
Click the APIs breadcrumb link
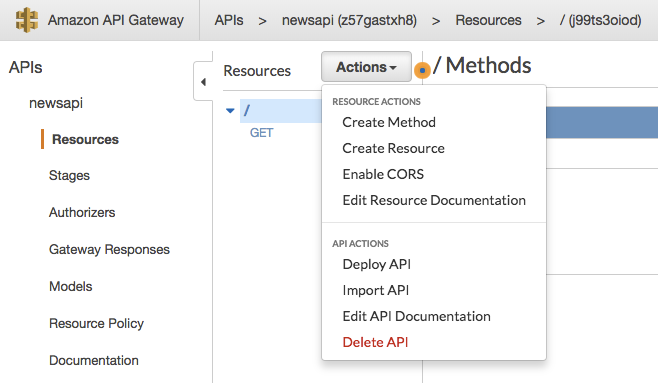pos(229,20)
